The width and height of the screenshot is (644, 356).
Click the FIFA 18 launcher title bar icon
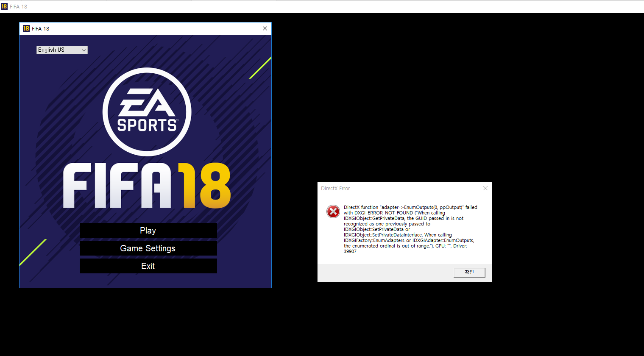pyautogui.click(x=26, y=28)
